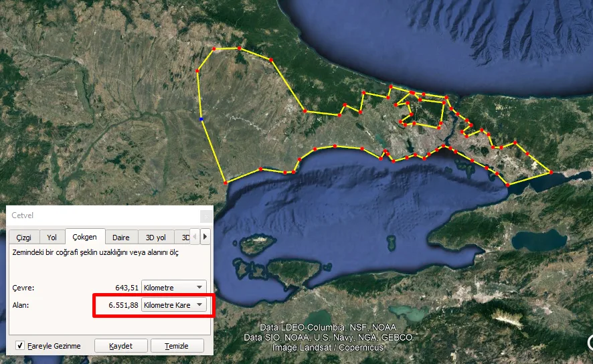Click the Alan value 6.551,88
Viewport: 593px width, 364px height.
tap(123, 305)
